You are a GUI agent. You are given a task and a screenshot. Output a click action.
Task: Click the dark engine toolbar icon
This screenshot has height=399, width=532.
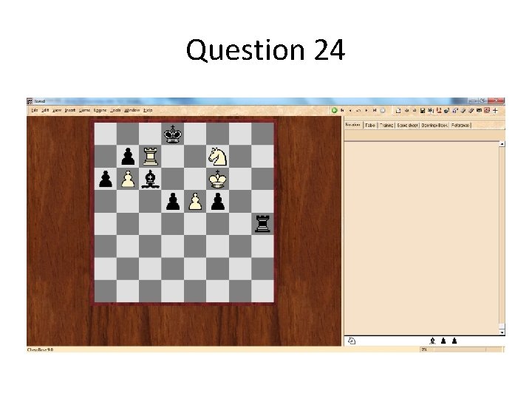[446, 110]
